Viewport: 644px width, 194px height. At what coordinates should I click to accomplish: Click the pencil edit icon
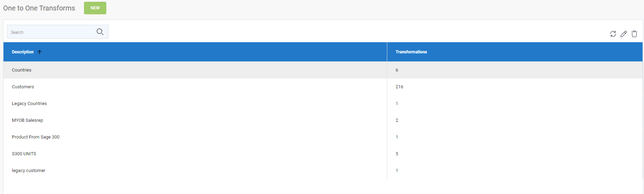[623, 34]
